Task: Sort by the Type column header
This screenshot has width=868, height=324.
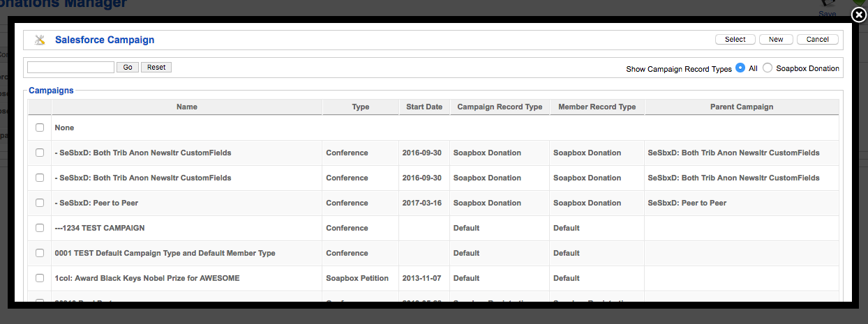Action: (x=361, y=107)
